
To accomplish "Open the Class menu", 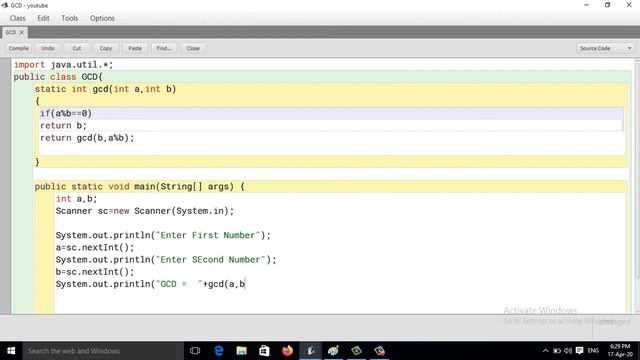I will click(x=18, y=18).
